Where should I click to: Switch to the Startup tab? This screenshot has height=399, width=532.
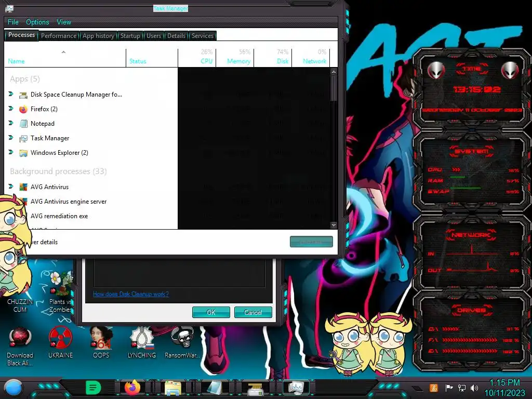(130, 36)
